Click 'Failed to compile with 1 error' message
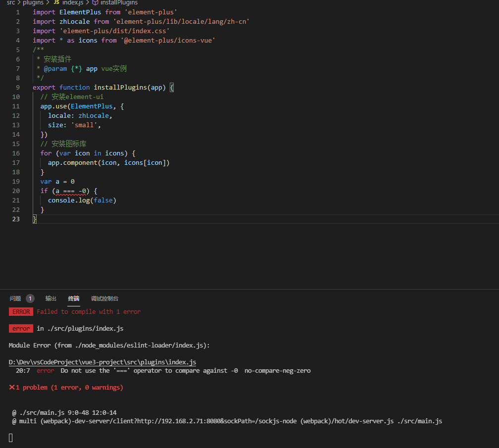 pos(89,312)
